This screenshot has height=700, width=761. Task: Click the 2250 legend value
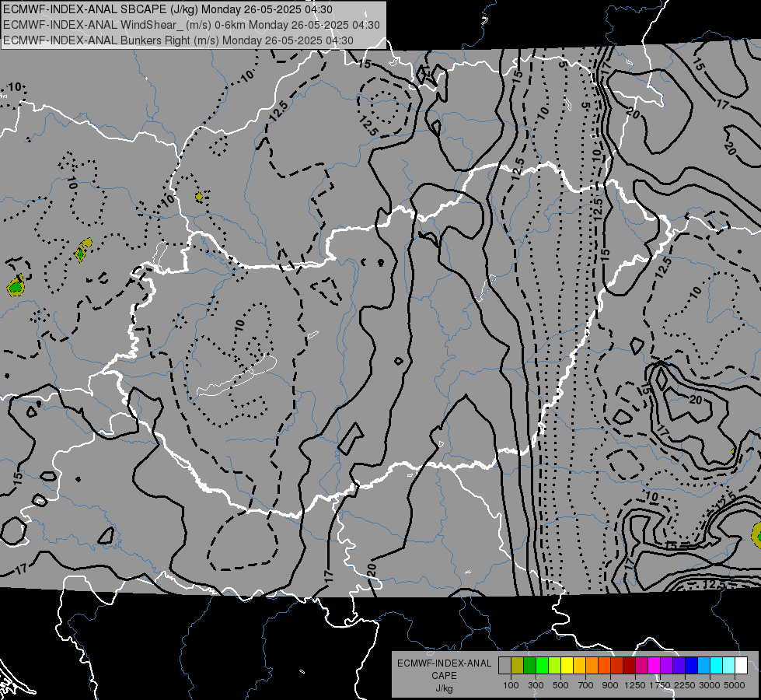click(x=685, y=685)
